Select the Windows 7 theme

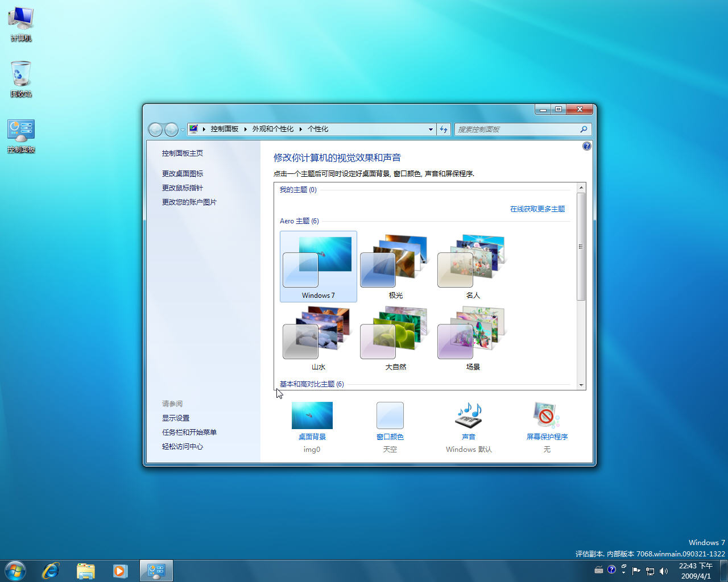(x=318, y=267)
